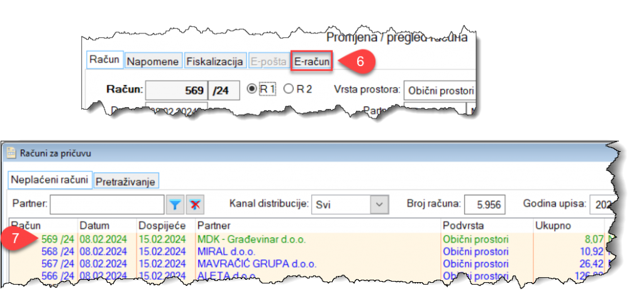Click the blue filter funnel icon
Viewport: 644px width, 303px height.
point(175,204)
